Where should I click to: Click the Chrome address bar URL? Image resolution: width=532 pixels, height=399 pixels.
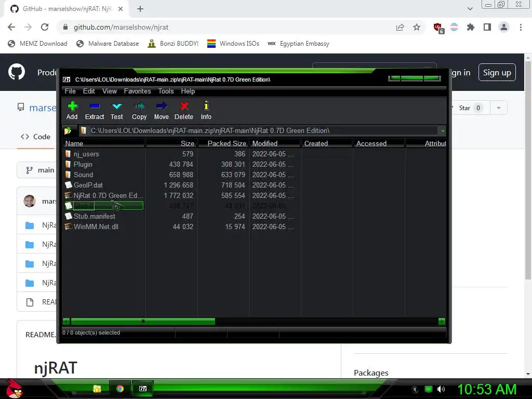[x=121, y=27]
